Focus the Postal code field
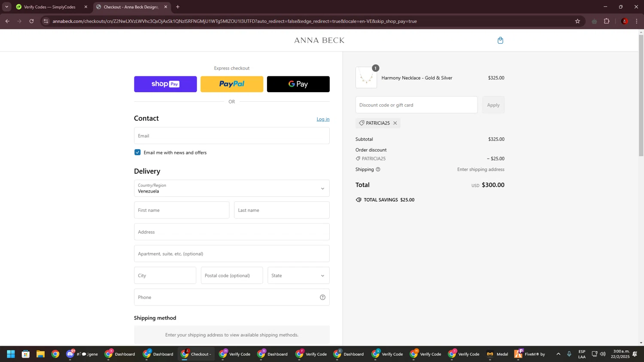Image resolution: width=644 pixels, height=362 pixels. point(232,275)
